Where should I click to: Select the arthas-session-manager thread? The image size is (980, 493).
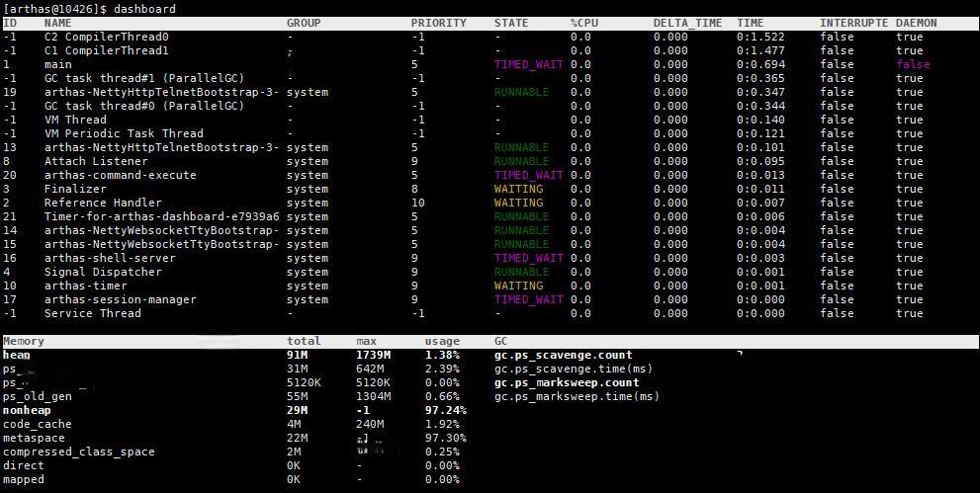[121, 299]
